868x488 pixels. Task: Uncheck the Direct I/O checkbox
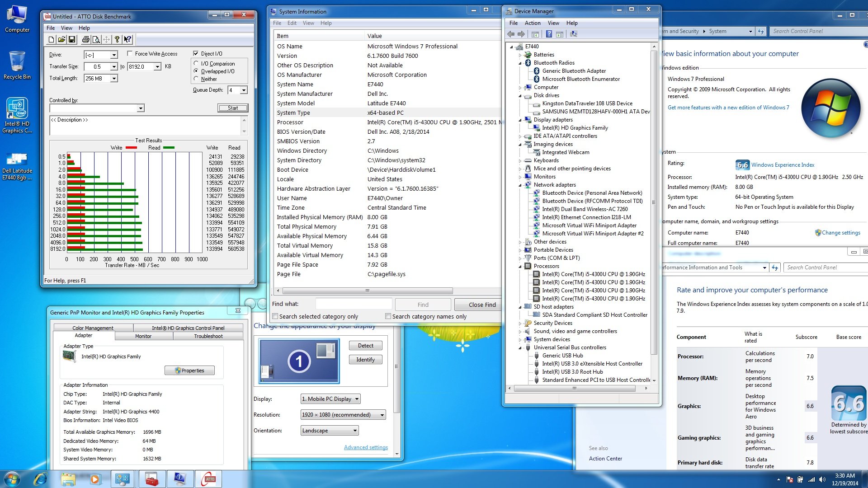click(x=196, y=53)
